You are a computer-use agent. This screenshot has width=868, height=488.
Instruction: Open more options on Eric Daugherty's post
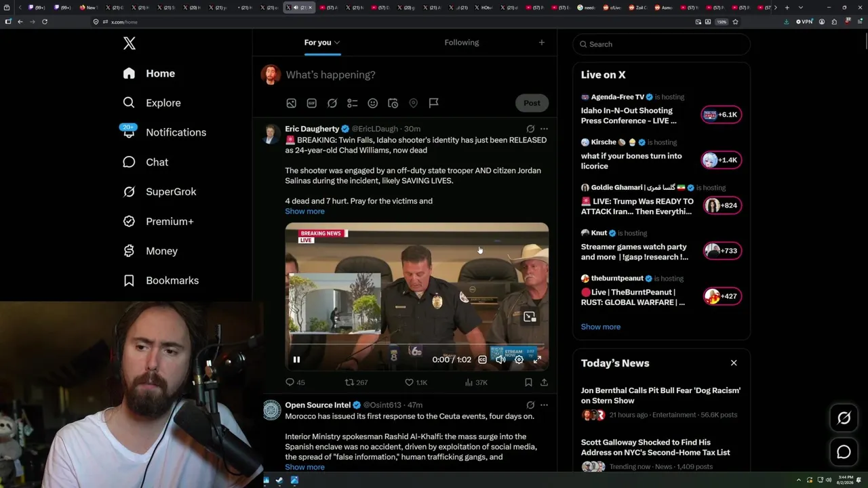point(544,129)
